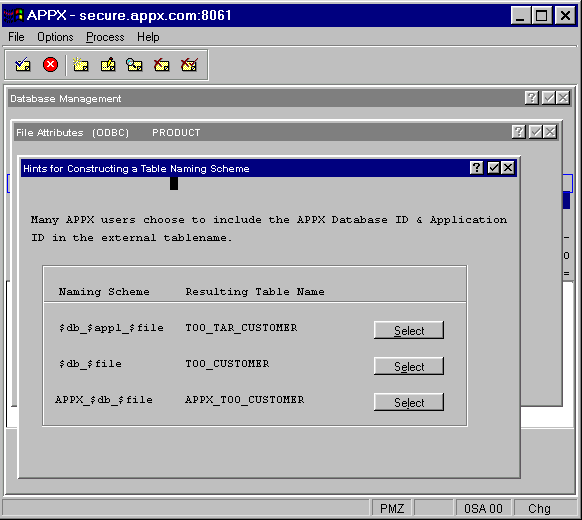Click the checkmark icon on File Attributes window
This screenshot has height=520, width=582.
pyautogui.click(x=536, y=132)
